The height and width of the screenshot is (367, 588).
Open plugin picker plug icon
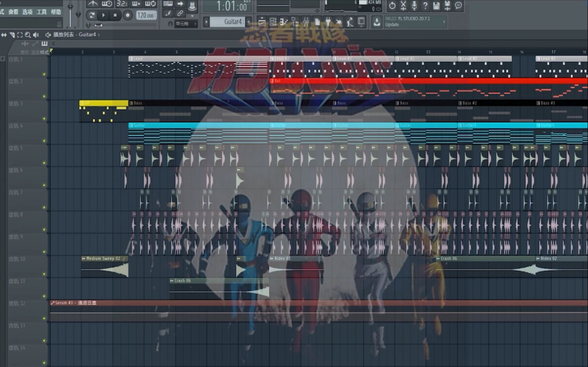click(328, 21)
